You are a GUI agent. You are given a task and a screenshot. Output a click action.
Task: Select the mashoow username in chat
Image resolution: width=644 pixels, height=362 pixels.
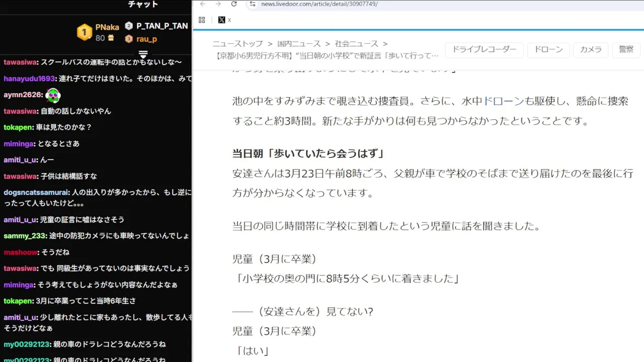20,252
